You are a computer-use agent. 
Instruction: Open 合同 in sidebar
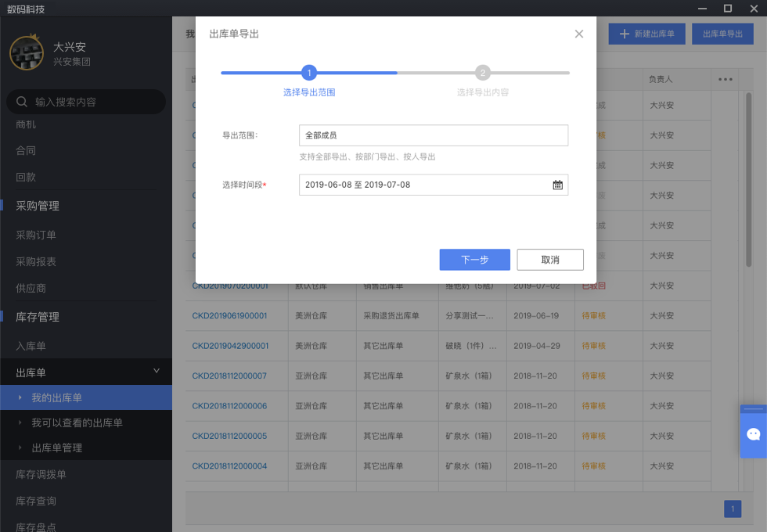pyautogui.click(x=26, y=150)
